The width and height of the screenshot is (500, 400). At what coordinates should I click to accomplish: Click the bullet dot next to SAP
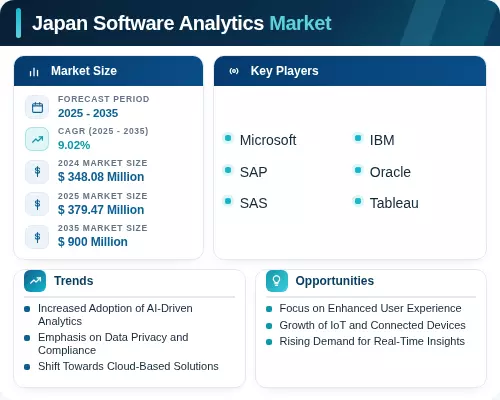click(228, 170)
